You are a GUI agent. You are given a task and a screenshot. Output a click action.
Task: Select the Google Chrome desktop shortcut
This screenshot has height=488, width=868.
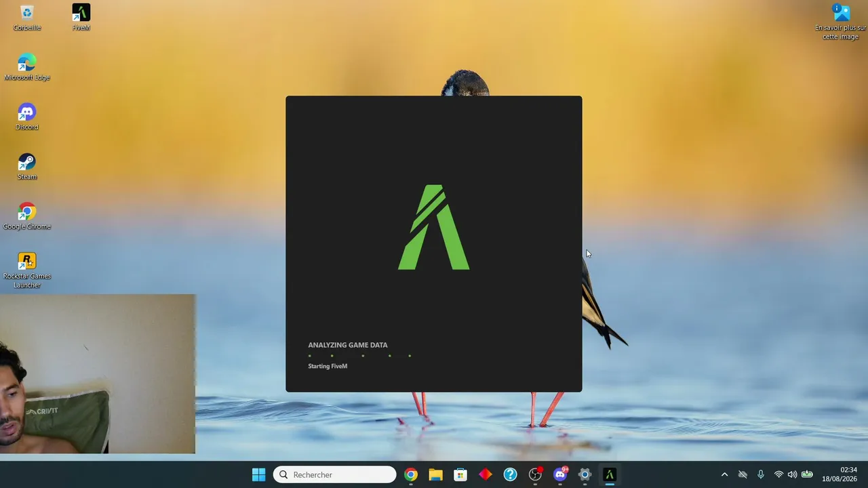point(27,216)
